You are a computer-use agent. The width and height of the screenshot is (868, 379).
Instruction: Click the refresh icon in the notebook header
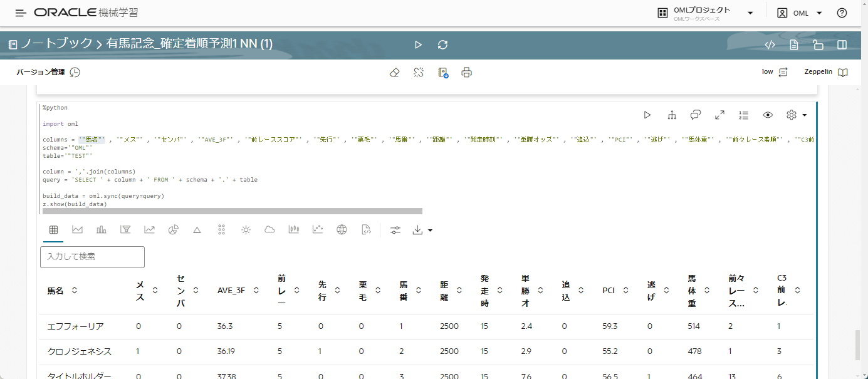coord(442,44)
